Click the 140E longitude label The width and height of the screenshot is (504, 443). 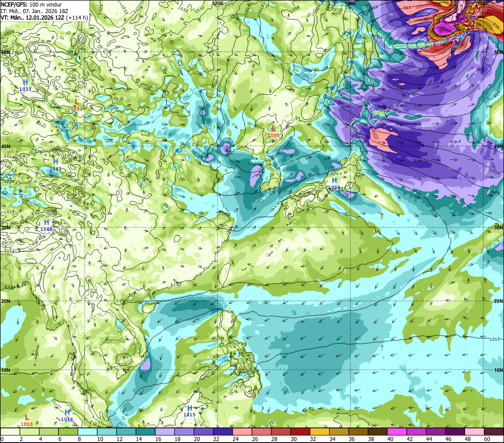350,3
